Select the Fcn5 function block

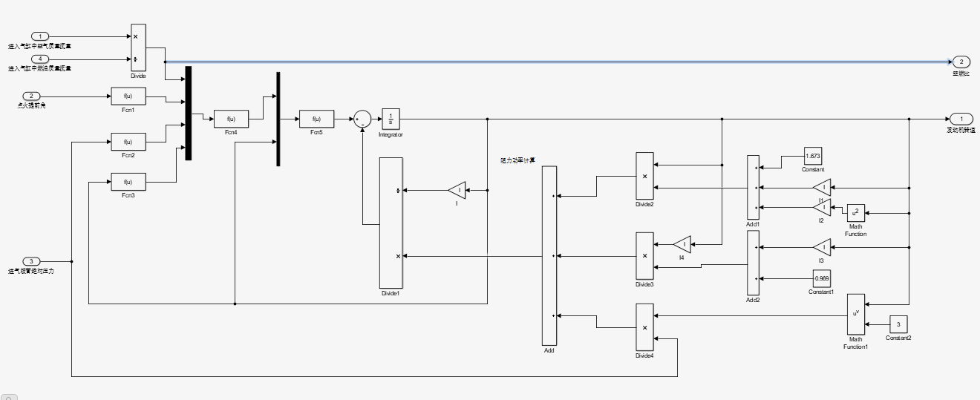[316, 119]
